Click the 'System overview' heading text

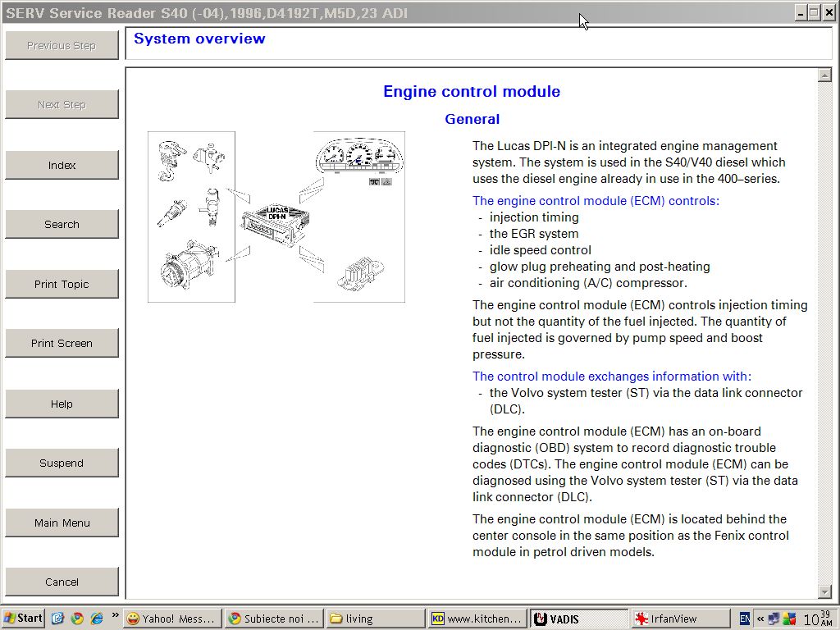pyautogui.click(x=199, y=39)
